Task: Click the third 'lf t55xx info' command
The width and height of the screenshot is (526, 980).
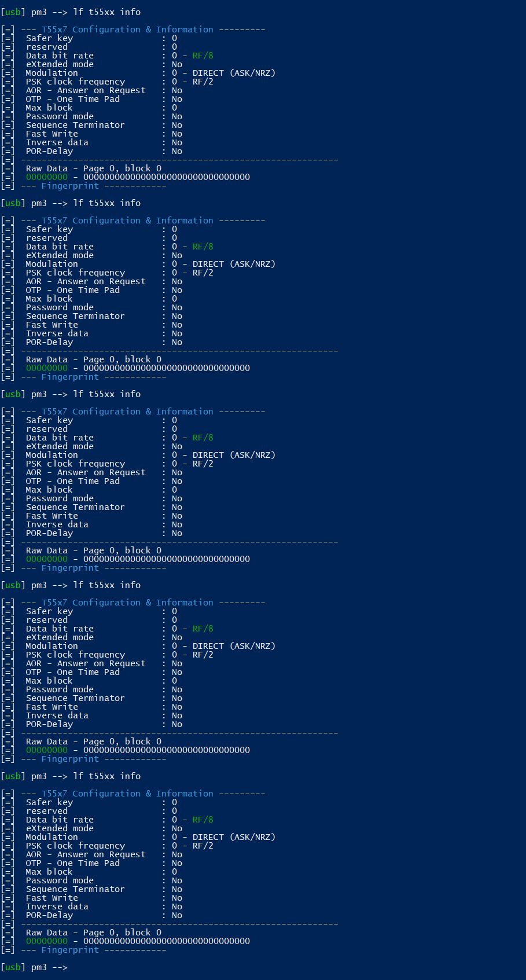Action: 106,394
